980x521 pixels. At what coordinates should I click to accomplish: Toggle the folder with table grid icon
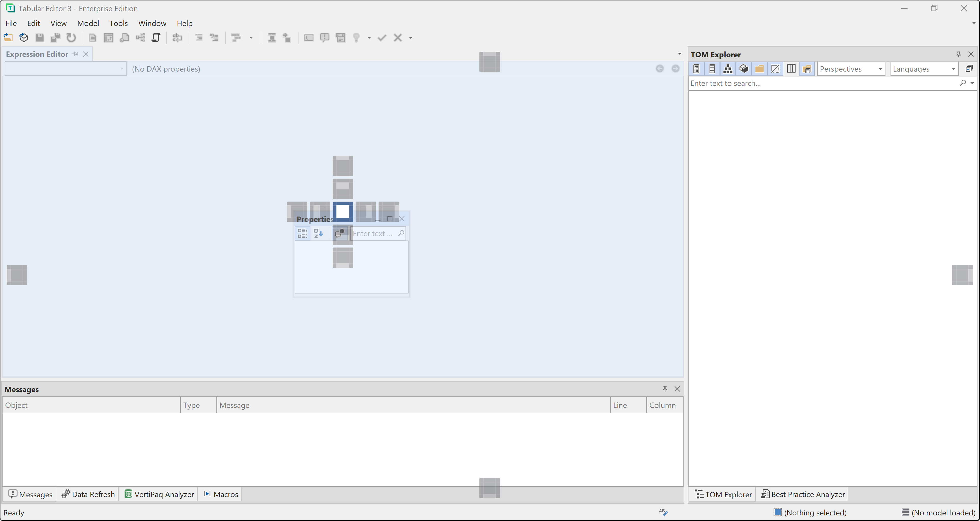(x=807, y=69)
